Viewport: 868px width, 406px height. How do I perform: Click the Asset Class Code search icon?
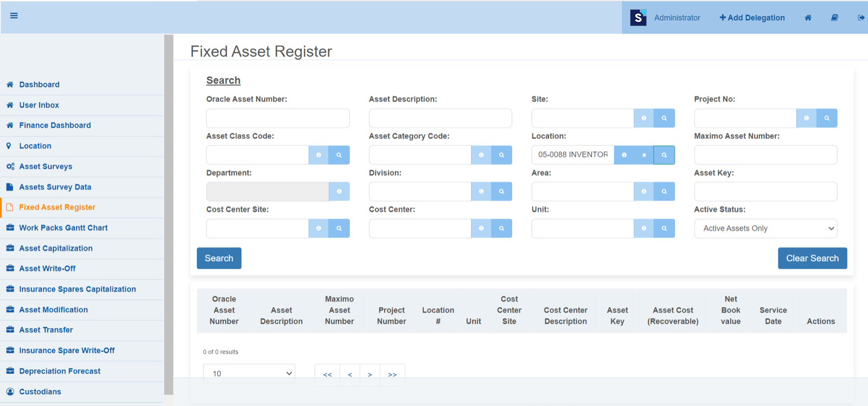coord(339,155)
